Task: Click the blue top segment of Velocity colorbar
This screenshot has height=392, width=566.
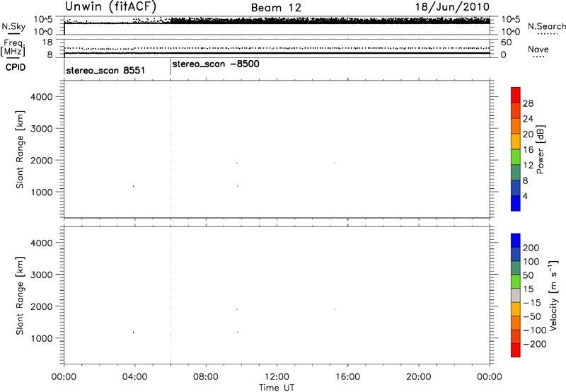Action: click(516, 241)
